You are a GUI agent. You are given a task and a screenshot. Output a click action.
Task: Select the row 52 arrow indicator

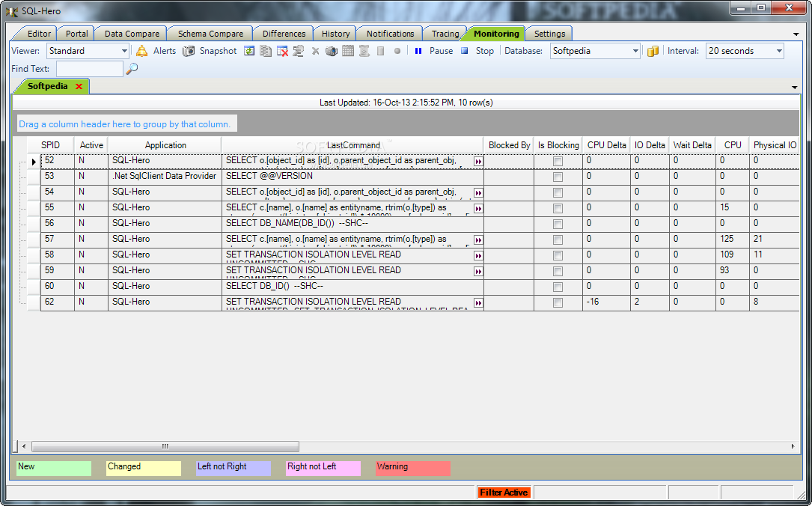pos(34,162)
